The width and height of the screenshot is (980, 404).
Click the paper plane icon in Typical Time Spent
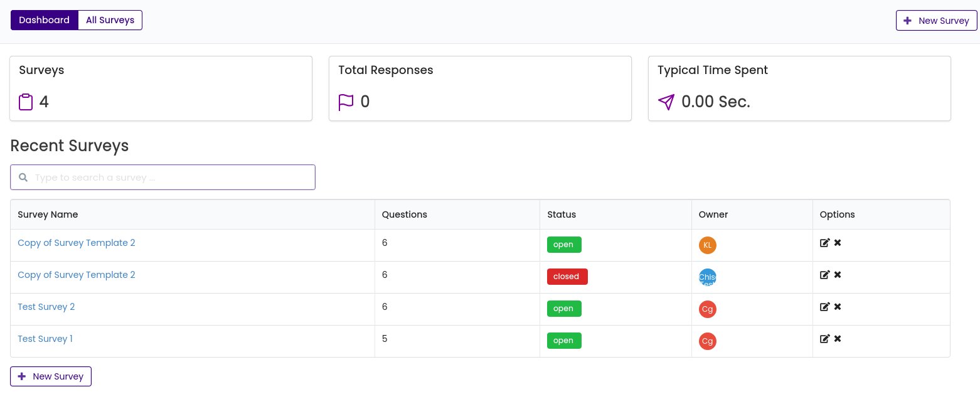pos(666,102)
